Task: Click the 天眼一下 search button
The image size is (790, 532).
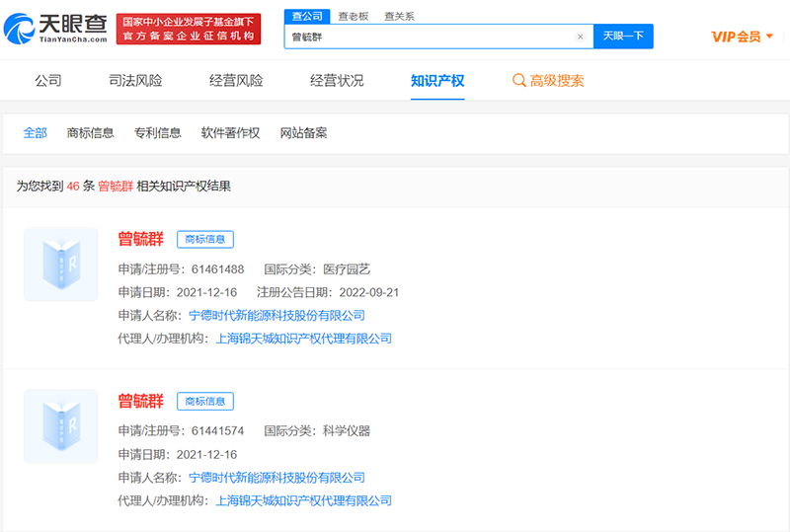Action: [623, 37]
